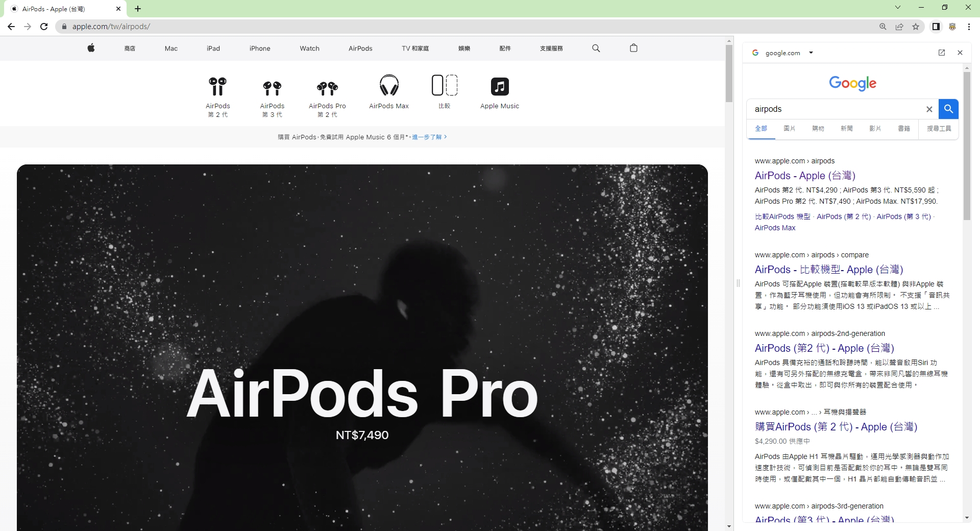The width and height of the screenshot is (980, 531).
Task: Select the 書籍 search tab
Action: point(904,129)
